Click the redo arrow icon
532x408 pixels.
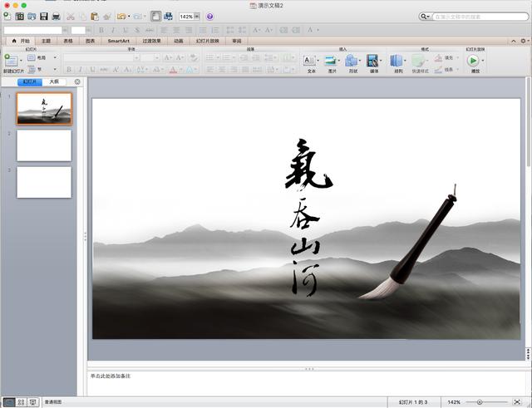coord(137,17)
